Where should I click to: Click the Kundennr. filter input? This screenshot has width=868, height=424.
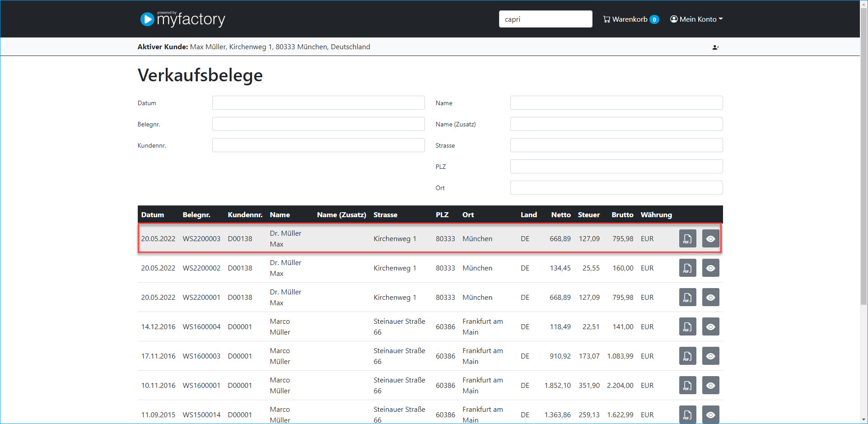318,145
